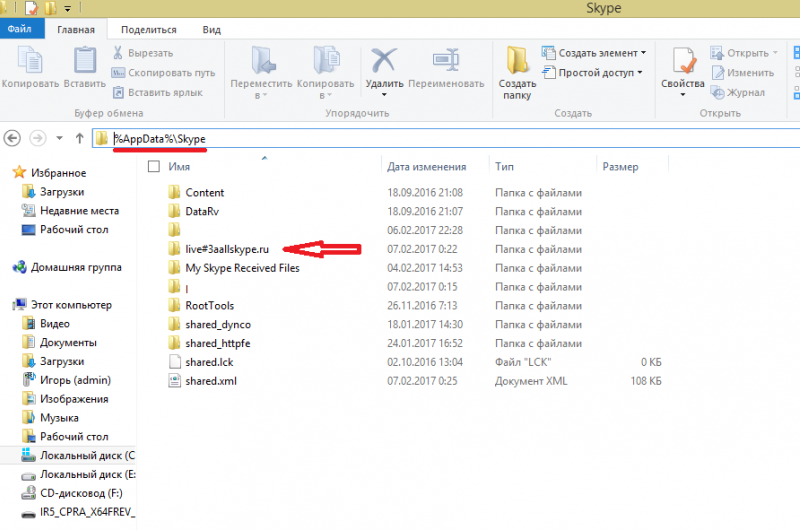Screen dimensions: 800x530
Task: Click the Copy (Копировать) ribbon icon
Action: click(30, 60)
